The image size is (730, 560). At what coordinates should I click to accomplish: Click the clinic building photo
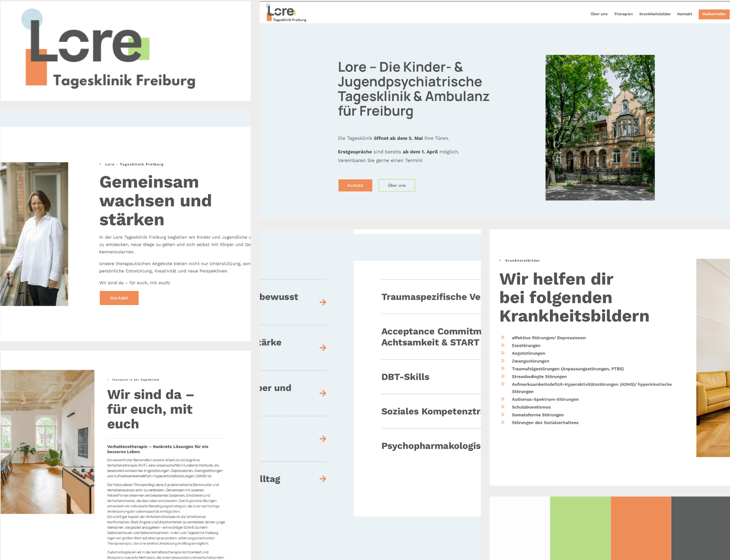[x=600, y=128]
